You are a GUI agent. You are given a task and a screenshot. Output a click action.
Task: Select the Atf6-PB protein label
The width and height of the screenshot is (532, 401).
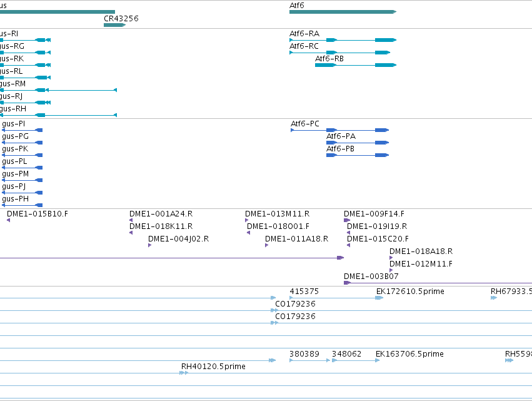340,149
